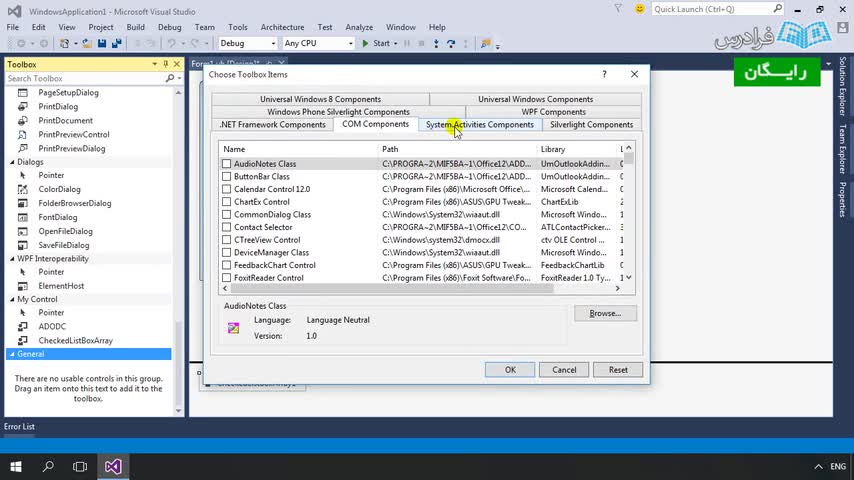
Task: Click the notifications filter flag icon
Action: pos(618,9)
